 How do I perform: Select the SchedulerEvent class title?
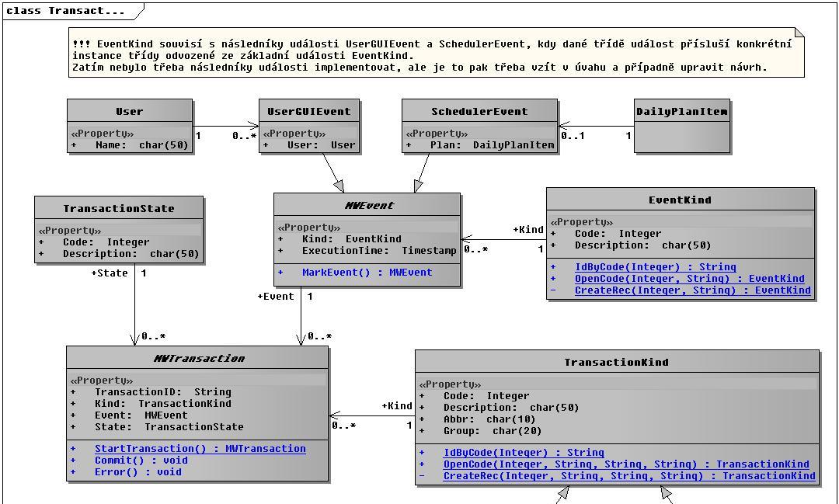[479, 111]
